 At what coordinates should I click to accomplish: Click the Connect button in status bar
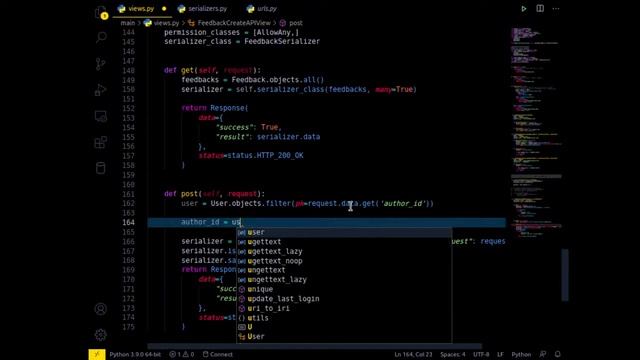[x=218, y=354]
